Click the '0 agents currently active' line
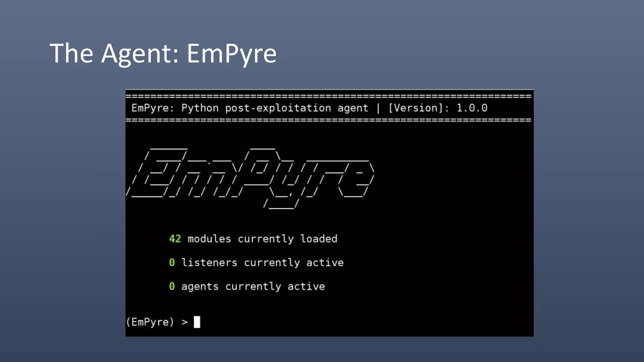 coord(247,287)
